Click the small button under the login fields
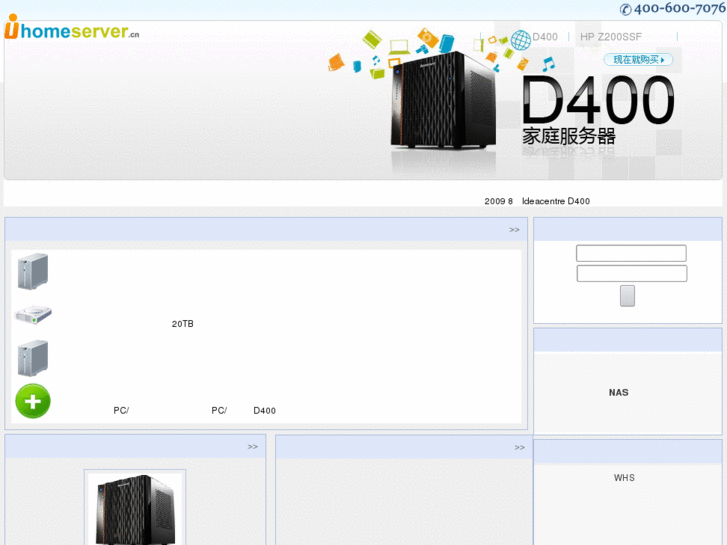 pos(627,296)
